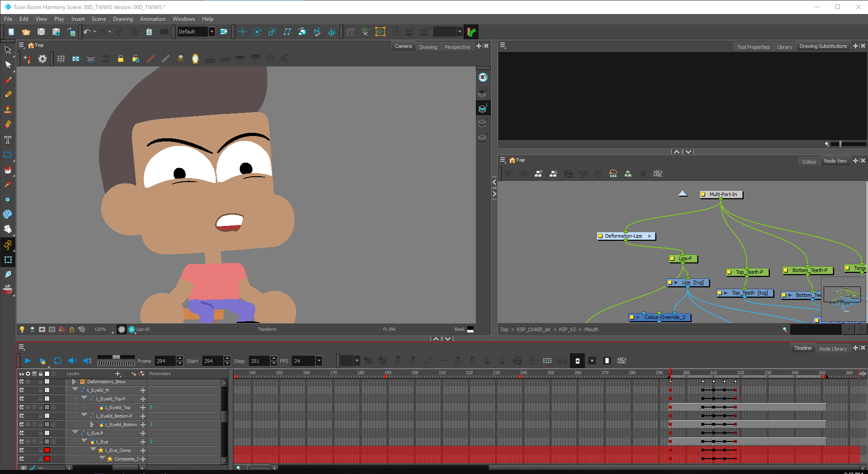
Task: Select the Rigging tool in tools toolbar
Action: pos(8,245)
